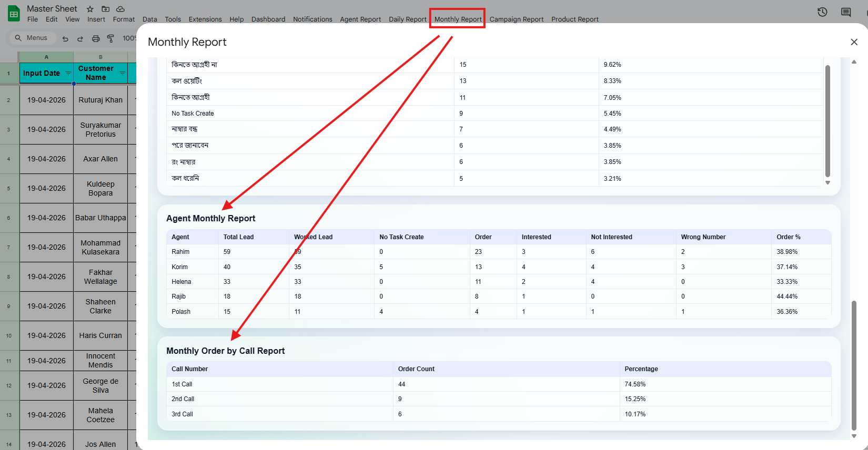Click the Google Sheets home icon
The image size is (868, 450).
pos(14,14)
